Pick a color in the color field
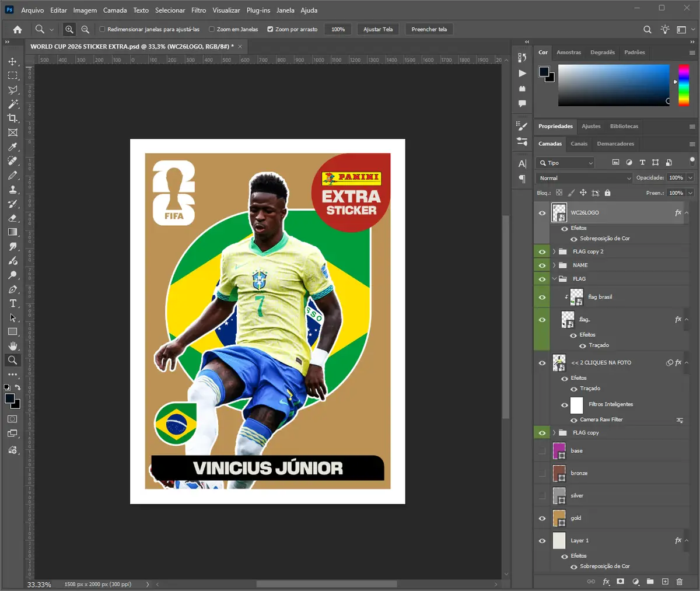Image resolution: width=700 pixels, height=591 pixels. click(x=614, y=85)
